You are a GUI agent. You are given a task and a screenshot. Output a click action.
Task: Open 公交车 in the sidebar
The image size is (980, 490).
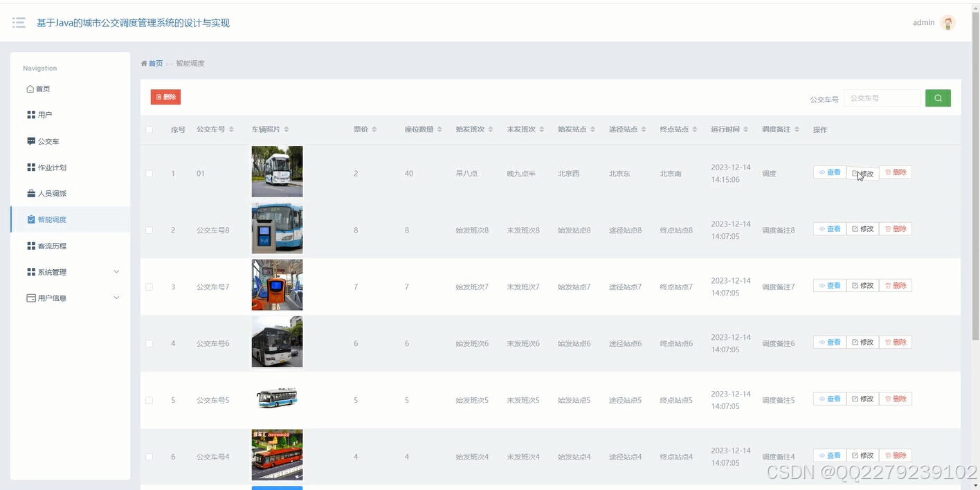pos(70,141)
